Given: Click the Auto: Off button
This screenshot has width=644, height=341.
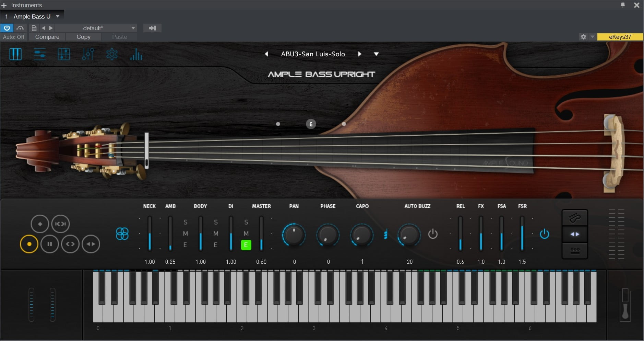Looking at the screenshot, I should [14, 37].
